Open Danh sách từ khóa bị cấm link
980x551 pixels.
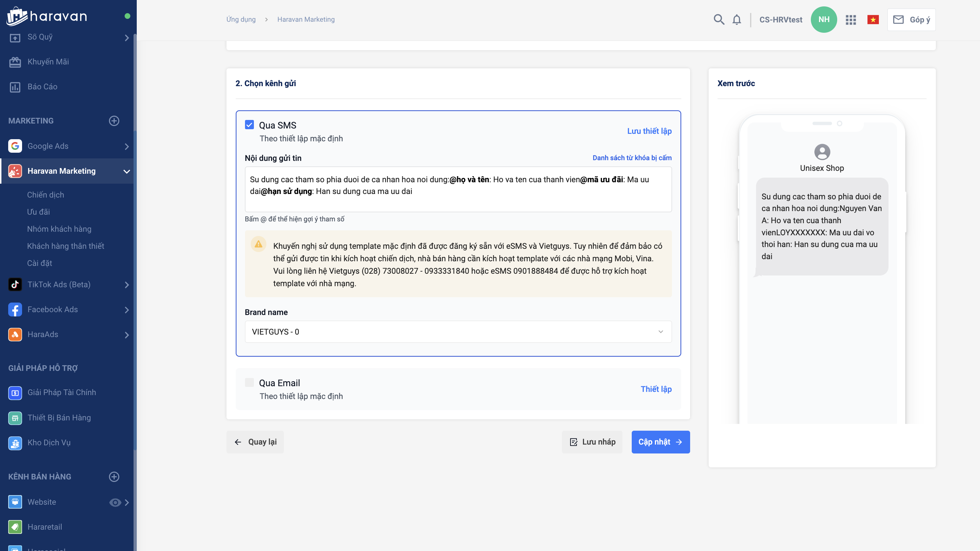pos(632,157)
